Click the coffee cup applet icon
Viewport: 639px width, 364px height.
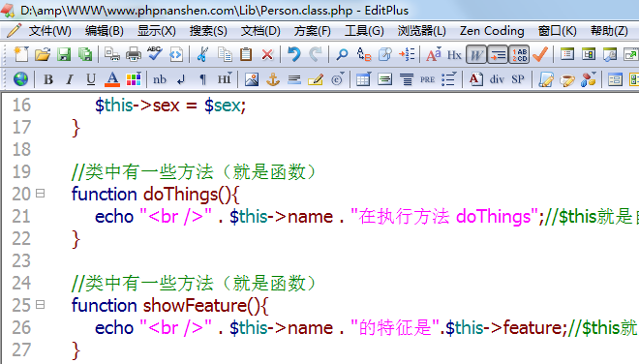567,80
